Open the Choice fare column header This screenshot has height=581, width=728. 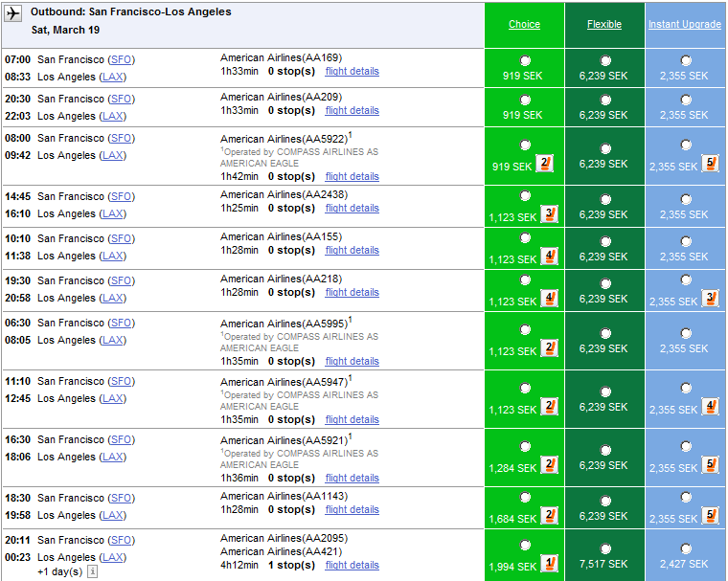[524, 25]
